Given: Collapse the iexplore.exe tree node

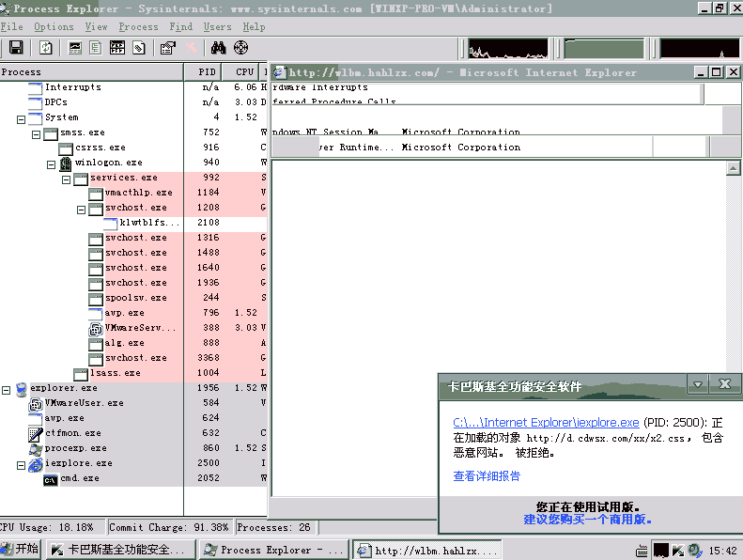Looking at the screenshot, I should pos(22,463).
